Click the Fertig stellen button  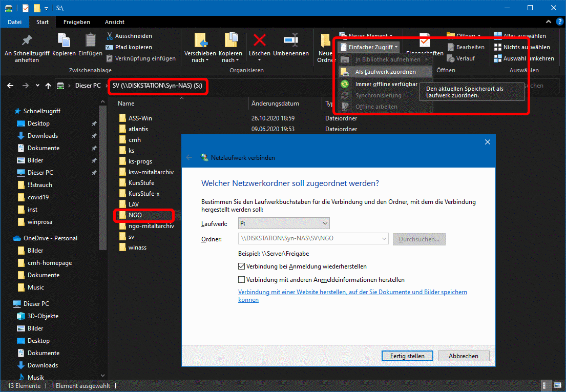point(407,356)
